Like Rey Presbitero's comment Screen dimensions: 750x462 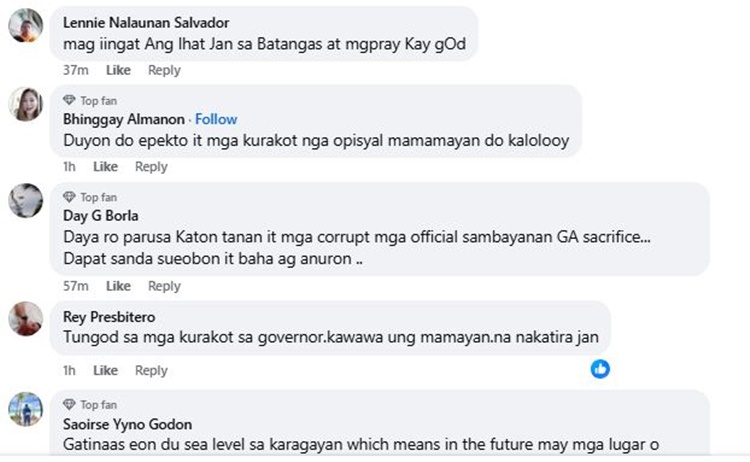pos(105,370)
